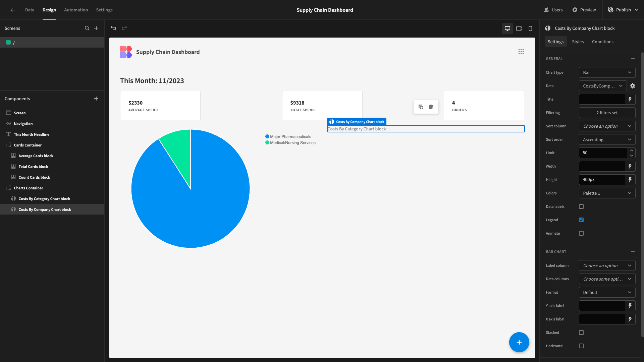Select Cards Container in component tree
The image size is (644, 362).
52,145
